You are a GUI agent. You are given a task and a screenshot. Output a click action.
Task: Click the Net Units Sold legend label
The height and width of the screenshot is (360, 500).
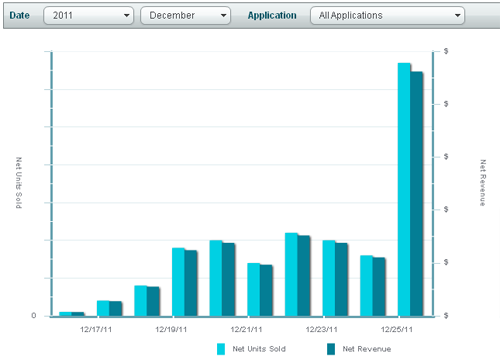pos(259,349)
